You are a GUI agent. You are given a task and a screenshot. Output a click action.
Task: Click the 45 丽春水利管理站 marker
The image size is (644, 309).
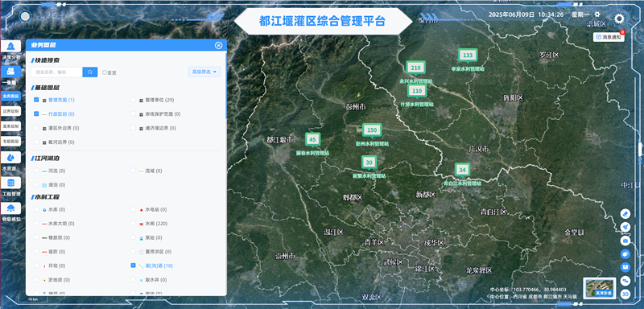pyautogui.click(x=312, y=140)
